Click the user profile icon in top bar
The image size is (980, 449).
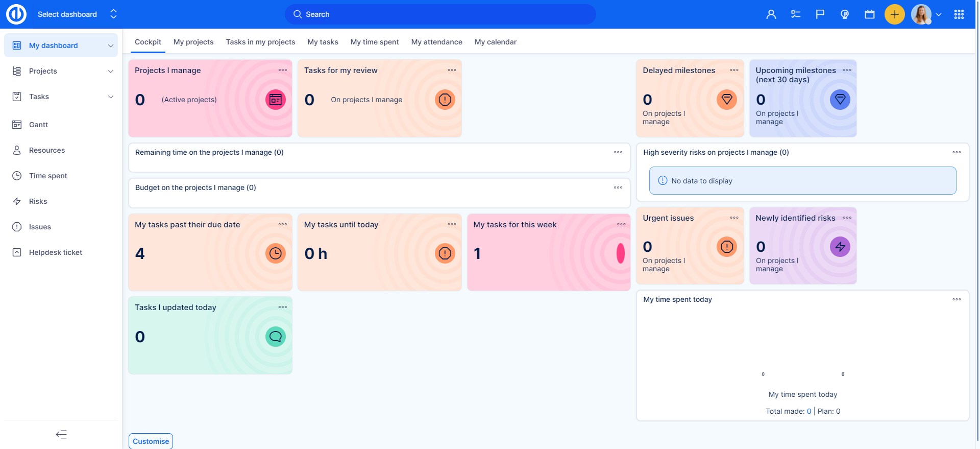tap(771, 14)
